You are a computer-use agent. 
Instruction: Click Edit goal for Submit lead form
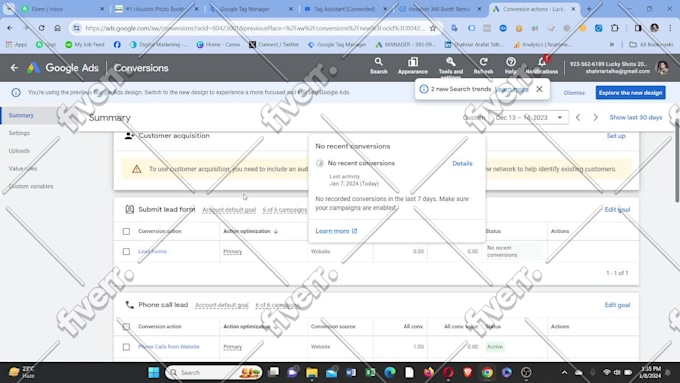pos(617,210)
